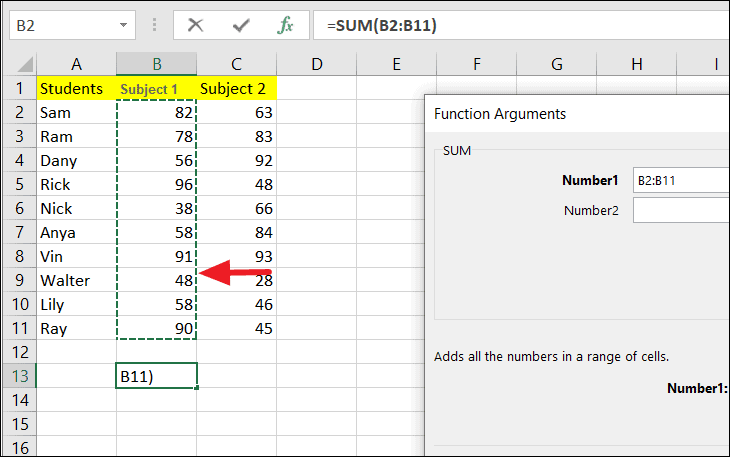730x457 pixels.
Task: Click the Subject 2 header cell
Action: [236, 89]
